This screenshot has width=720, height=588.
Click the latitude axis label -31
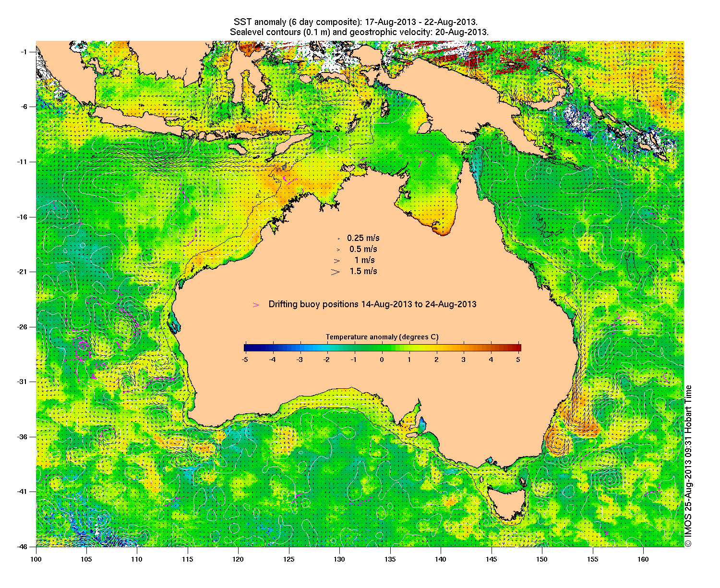click(23, 382)
